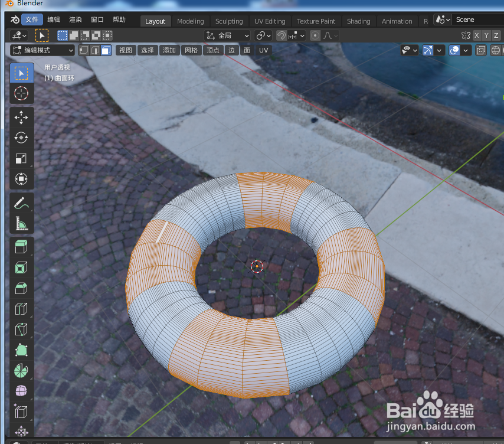Open the snapping options dropdown arrow
Screen dimensions: 504x444
click(302, 35)
